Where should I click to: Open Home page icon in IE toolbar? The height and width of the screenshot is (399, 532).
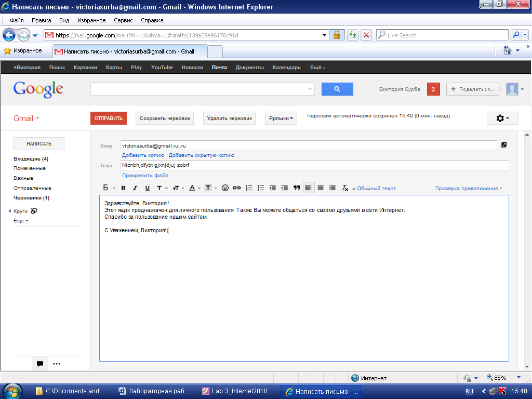pyautogui.click(x=508, y=50)
